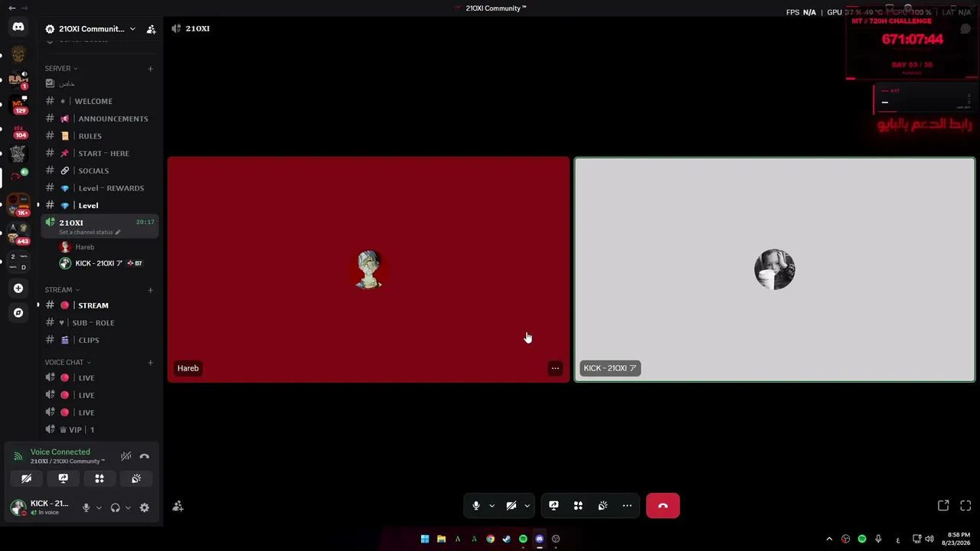Open User Settings gear
This screenshot has width=980, height=551.
tap(144, 507)
